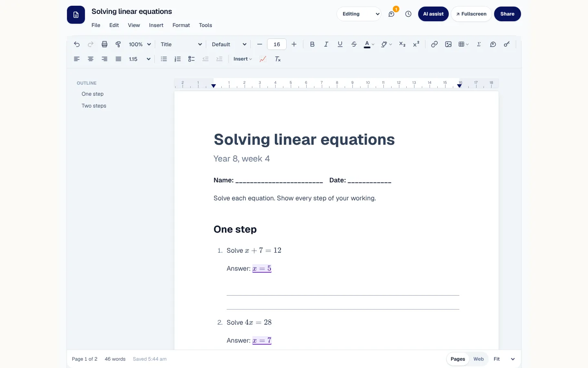
Task: Toggle italic formatting
Action: [x=326, y=44]
